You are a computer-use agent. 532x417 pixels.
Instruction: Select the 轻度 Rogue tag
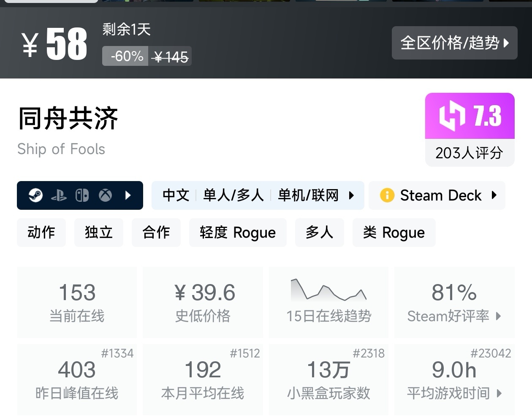click(238, 233)
